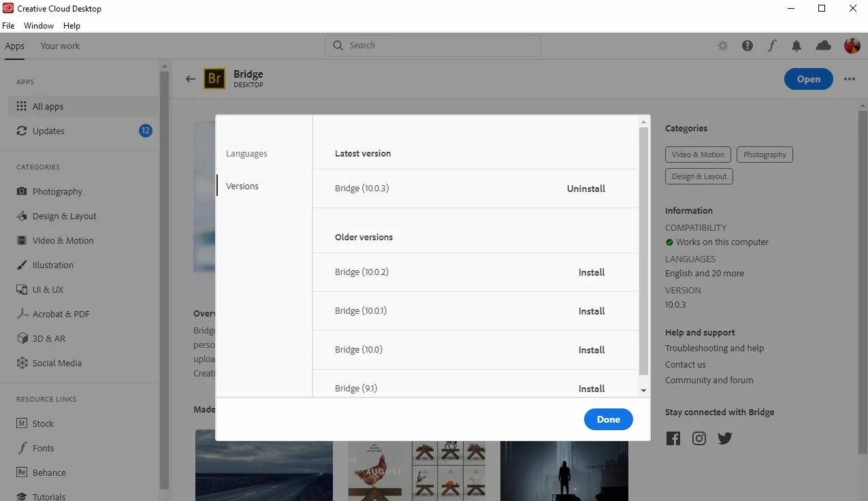The width and height of the screenshot is (868, 501).
Task: Click the cloud sync status icon
Action: [824, 45]
